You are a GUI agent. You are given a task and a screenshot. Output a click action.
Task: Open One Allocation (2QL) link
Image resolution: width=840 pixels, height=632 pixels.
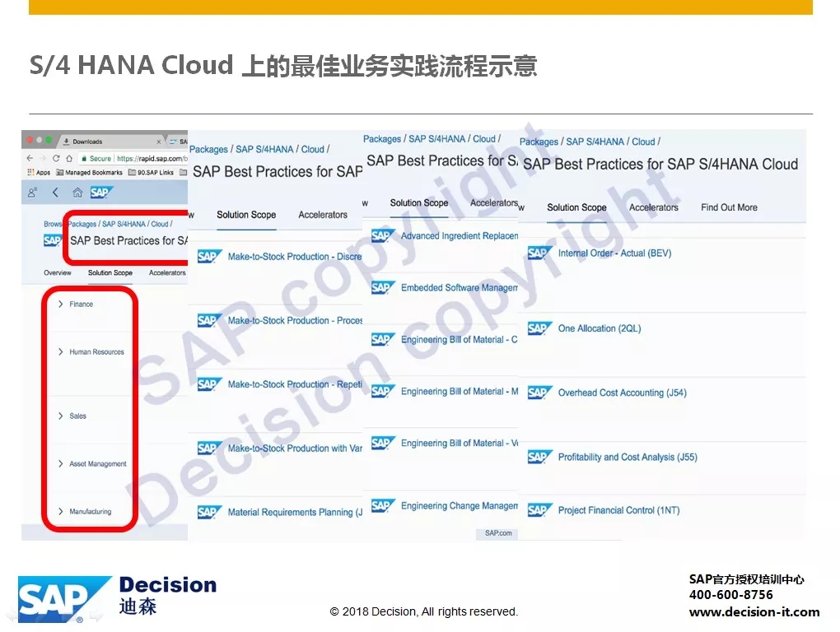click(x=600, y=328)
